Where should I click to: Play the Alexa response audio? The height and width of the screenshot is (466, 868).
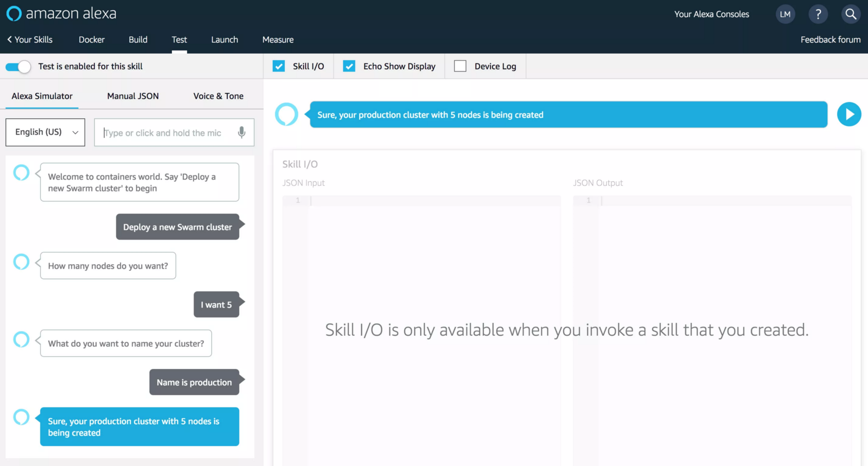pos(849,114)
